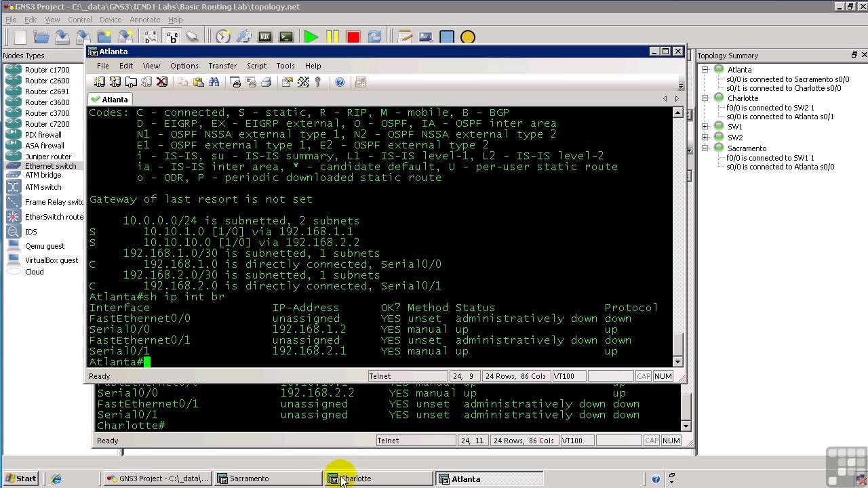The image size is (868, 488).
Task: Click the next tab arrow in Atlanta window
Action: point(676,99)
